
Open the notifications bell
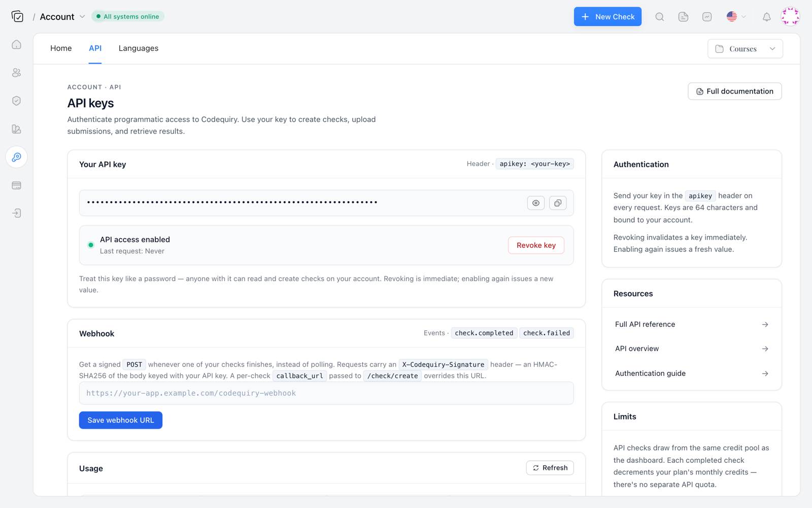tap(766, 17)
